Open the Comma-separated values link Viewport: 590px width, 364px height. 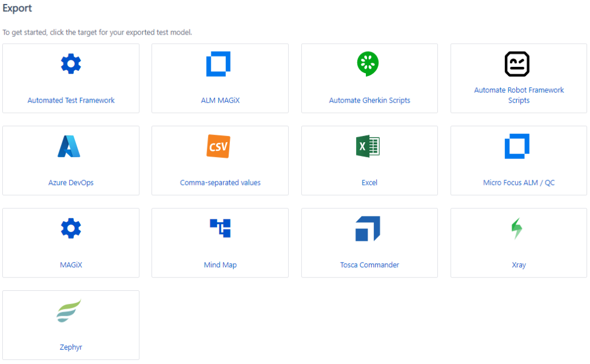(220, 183)
